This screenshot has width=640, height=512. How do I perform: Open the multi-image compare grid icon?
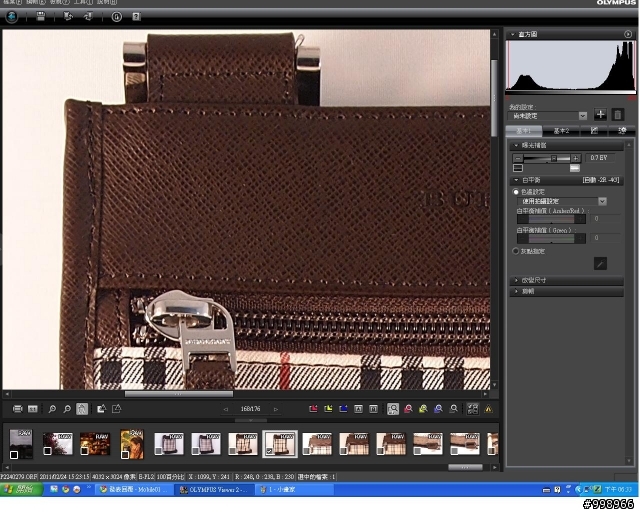coord(473,409)
